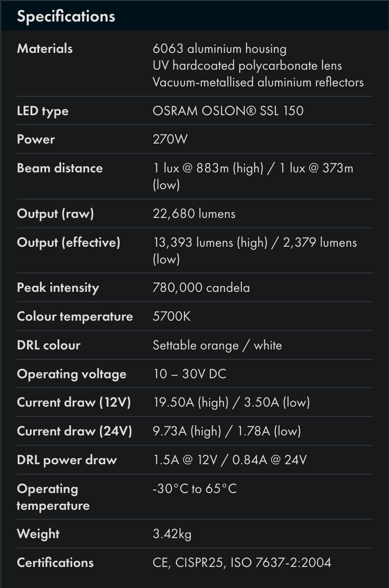Click the Beam distance label
Viewport: 389px width, 588px height.
[60, 168]
